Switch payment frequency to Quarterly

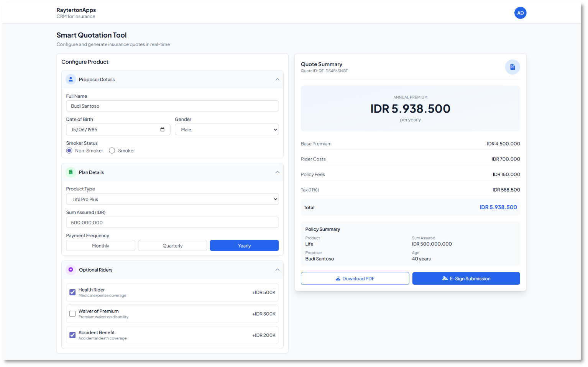[x=172, y=246]
